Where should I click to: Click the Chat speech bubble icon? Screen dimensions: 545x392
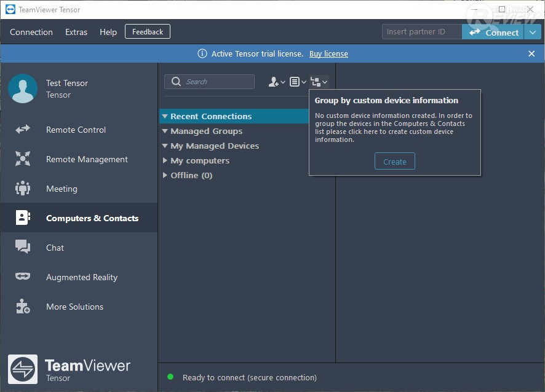pos(23,248)
